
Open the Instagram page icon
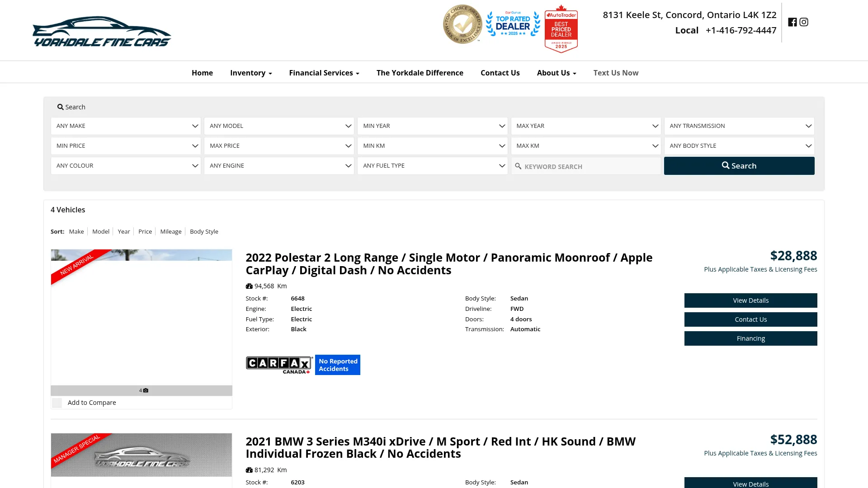[x=804, y=22]
